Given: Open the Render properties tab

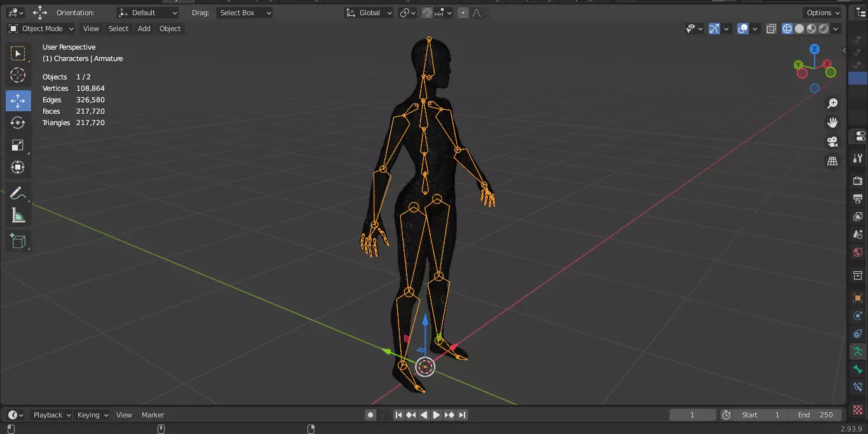Looking at the screenshot, I should (858, 181).
